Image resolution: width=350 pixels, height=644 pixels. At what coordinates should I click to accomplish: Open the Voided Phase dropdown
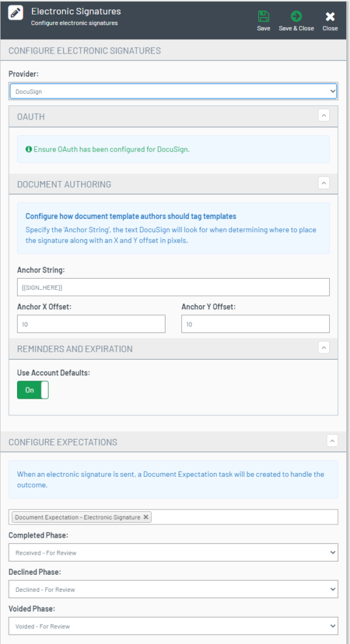tap(173, 626)
